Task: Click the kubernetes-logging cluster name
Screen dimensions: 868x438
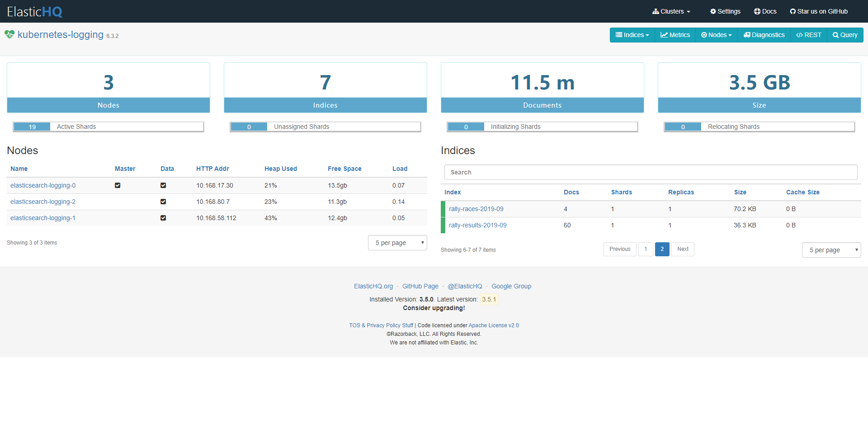Action: [61, 35]
